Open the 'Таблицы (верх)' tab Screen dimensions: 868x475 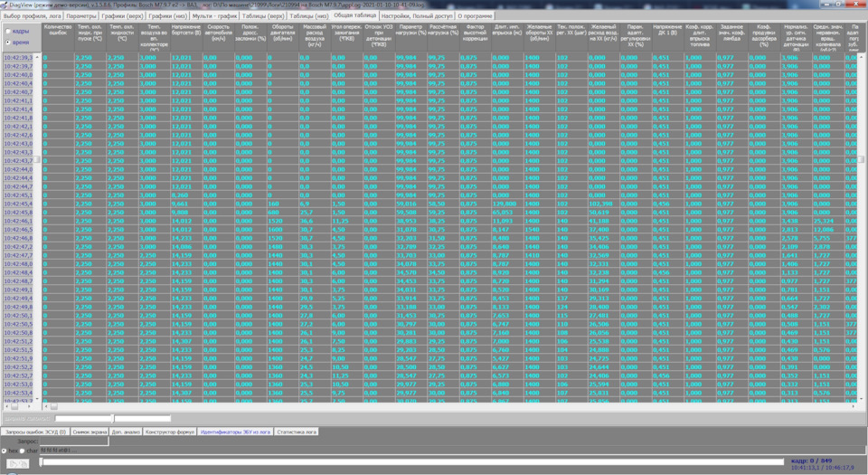pos(263,16)
